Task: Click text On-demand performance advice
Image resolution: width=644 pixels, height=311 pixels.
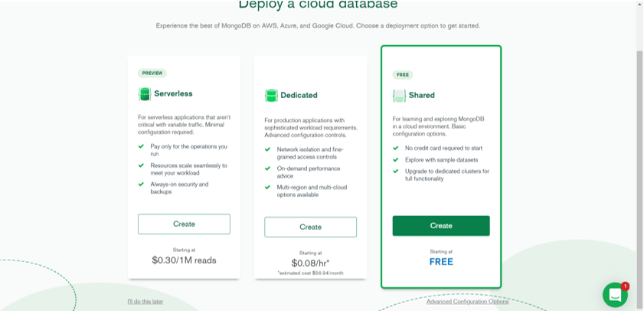Action: [309, 172]
